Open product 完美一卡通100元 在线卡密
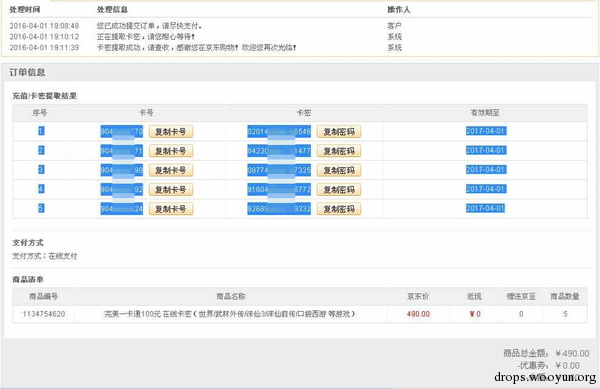 click(x=230, y=314)
